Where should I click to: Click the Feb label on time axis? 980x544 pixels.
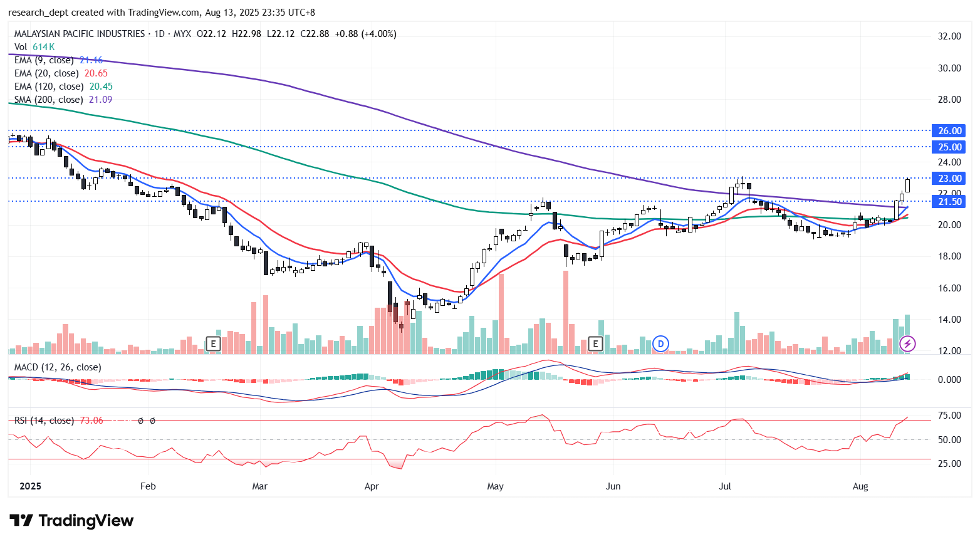click(148, 486)
